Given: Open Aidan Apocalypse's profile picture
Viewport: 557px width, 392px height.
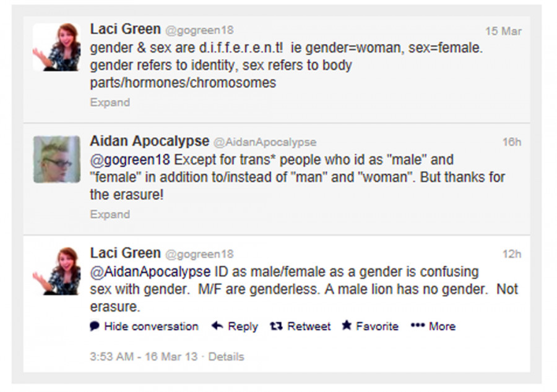Looking at the screenshot, I should point(56,160).
